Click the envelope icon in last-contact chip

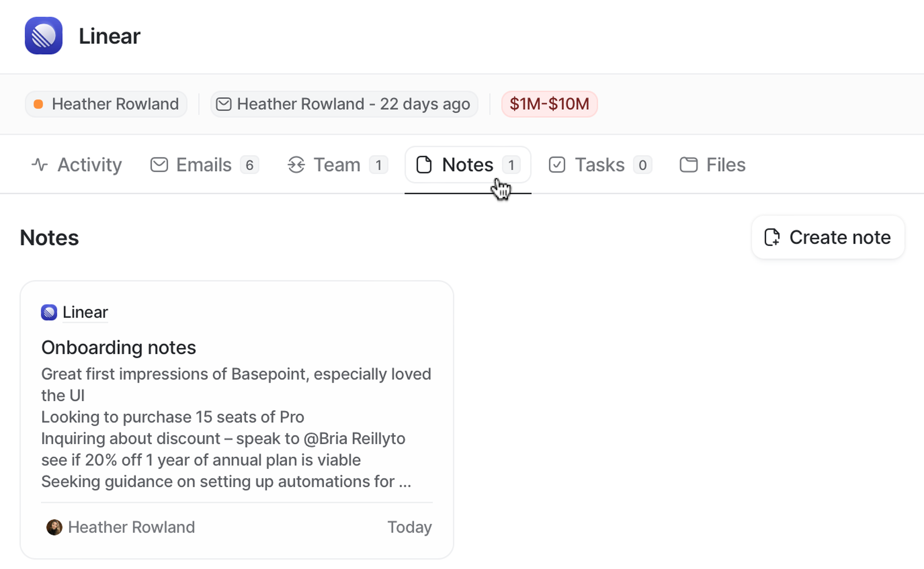pyautogui.click(x=224, y=104)
